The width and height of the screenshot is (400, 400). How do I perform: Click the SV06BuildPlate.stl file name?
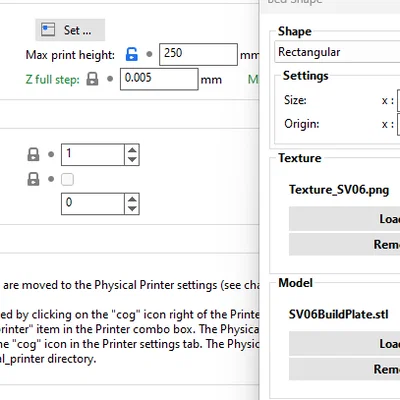pos(339,314)
